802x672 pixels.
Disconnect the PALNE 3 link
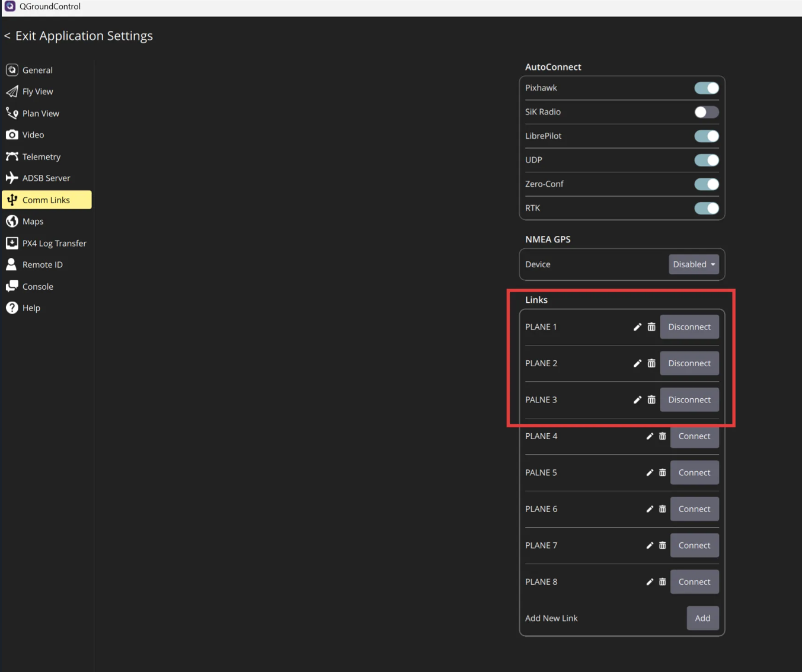(x=689, y=400)
